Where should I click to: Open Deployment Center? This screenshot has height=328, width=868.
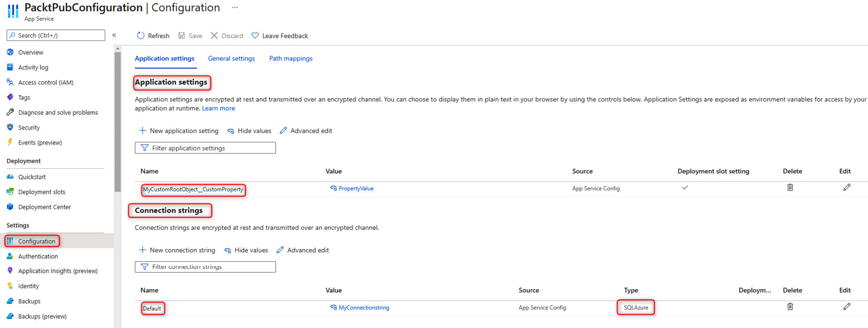(45, 207)
